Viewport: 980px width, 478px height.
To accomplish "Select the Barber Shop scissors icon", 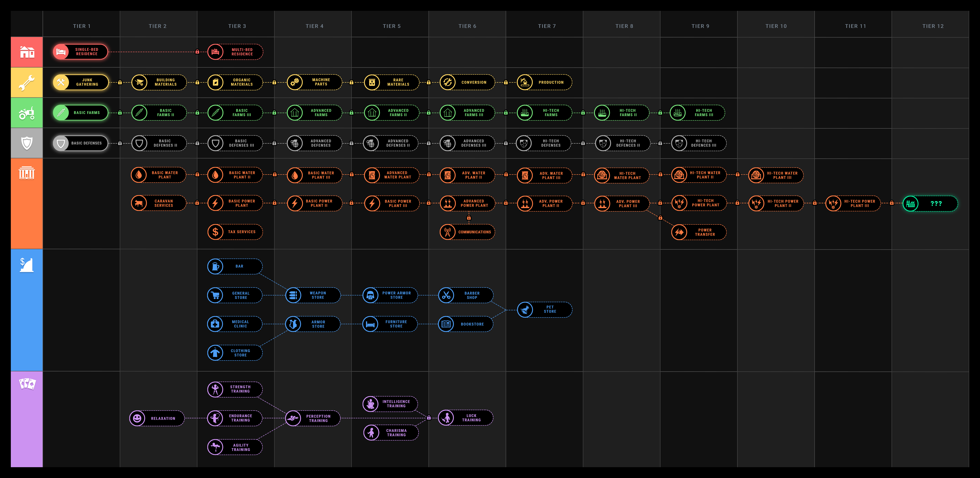I will point(446,295).
